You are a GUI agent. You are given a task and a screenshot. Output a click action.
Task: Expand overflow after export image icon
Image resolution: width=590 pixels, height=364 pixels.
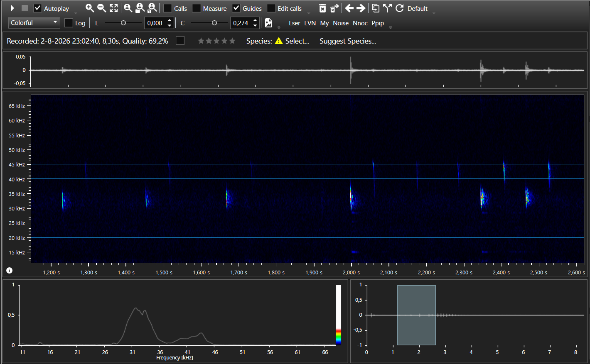coord(279,27)
